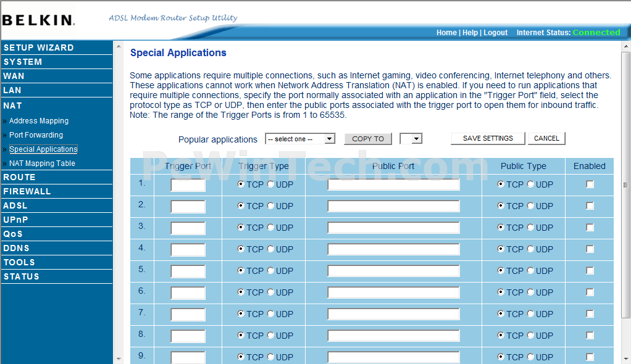Select UDP trigger type for row 7
Screen dimensions: 631x364
click(x=270, y=314)
